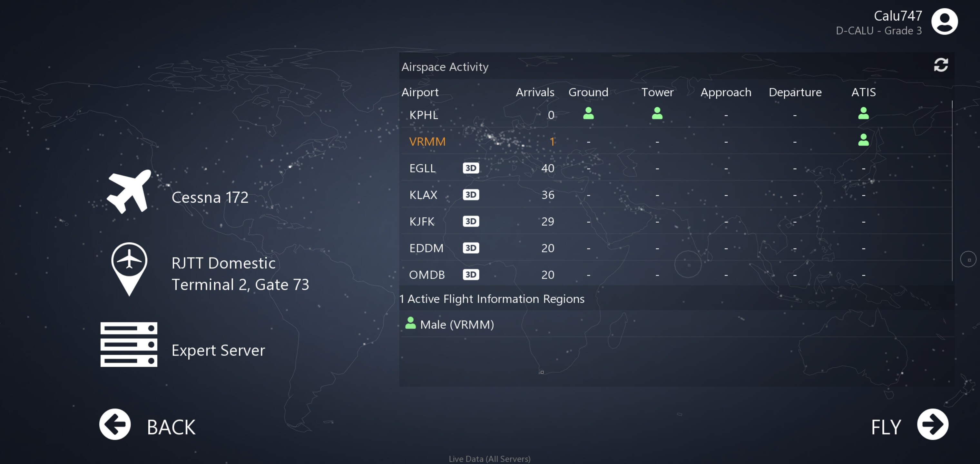
Task: Open the user profile avatar icon
Action: [944, 22]
